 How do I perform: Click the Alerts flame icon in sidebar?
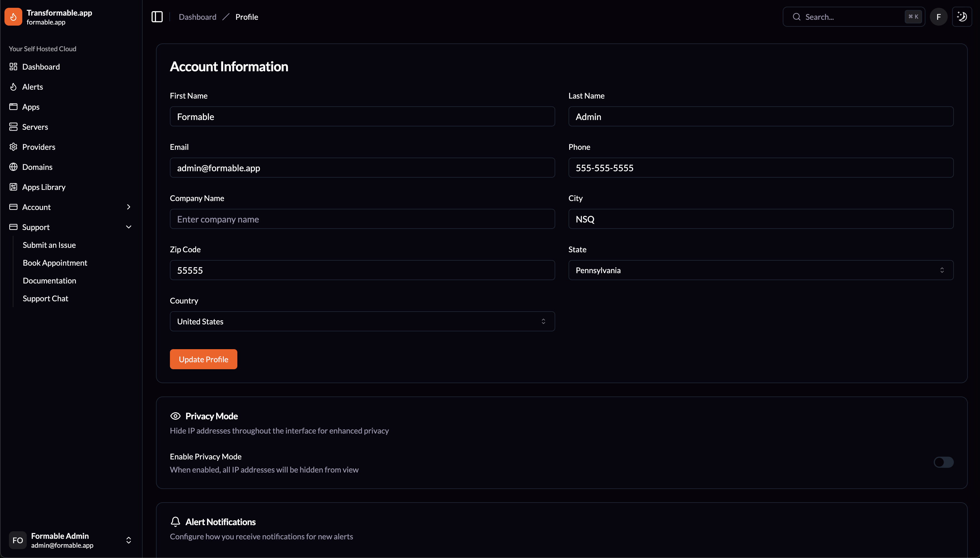pyautogui.click(x=13, y=87)
